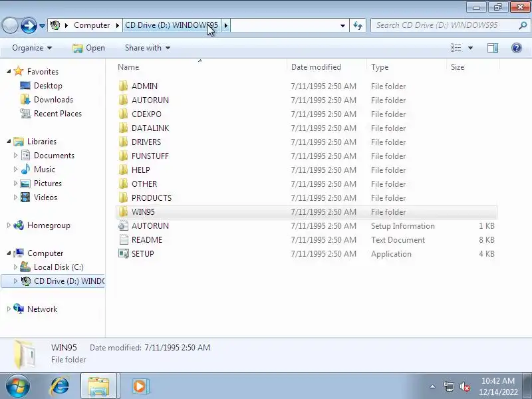Viewport: 532px width, 399px height.
Task: Select Homegroup in navigation pane
Action: pos(42,225)
